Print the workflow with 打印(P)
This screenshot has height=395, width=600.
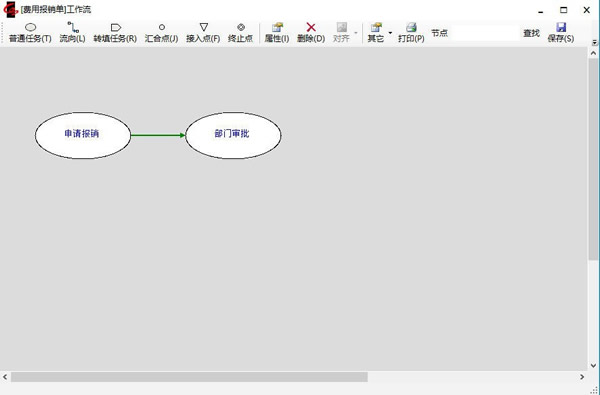tap(411, 33)
